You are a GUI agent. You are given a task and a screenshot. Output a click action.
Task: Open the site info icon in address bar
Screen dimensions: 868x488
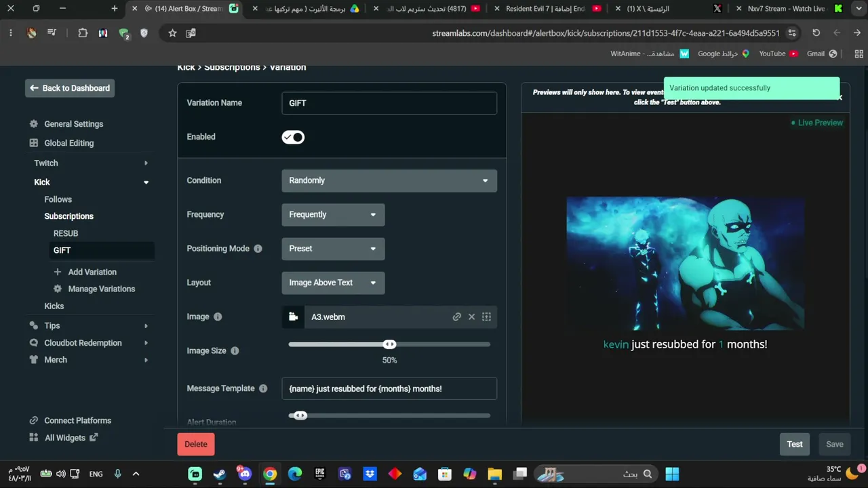tap(792, 33)
